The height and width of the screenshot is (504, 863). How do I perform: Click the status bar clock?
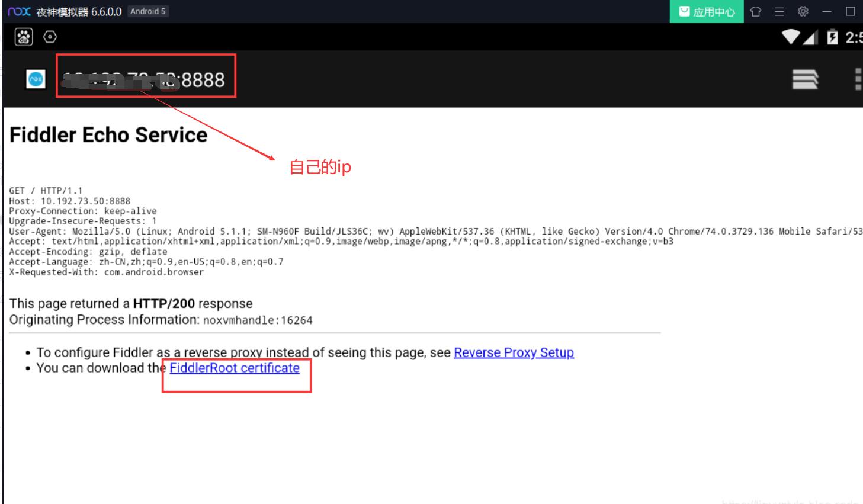click(x=854, y=37)
